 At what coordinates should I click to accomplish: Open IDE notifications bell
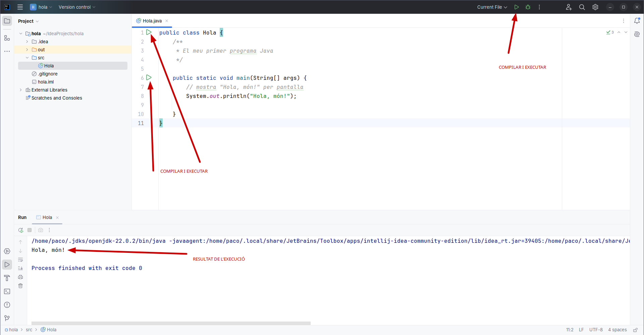click(637, 21)
